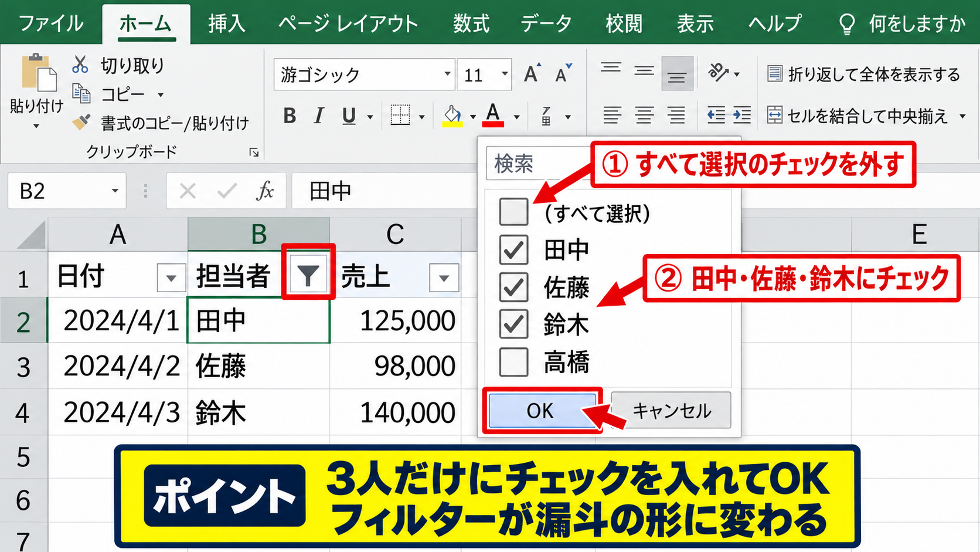Increase font size with large A
The height and width of the screenshot is (552, 980).
[532, 74]
